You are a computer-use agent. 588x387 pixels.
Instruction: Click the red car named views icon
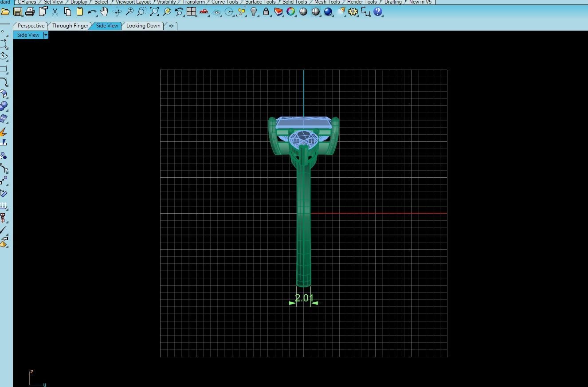coord(204,12)
